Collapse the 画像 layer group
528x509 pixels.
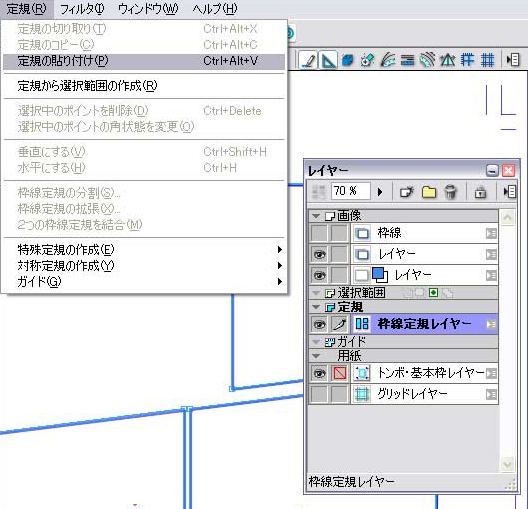click(316, 216)
